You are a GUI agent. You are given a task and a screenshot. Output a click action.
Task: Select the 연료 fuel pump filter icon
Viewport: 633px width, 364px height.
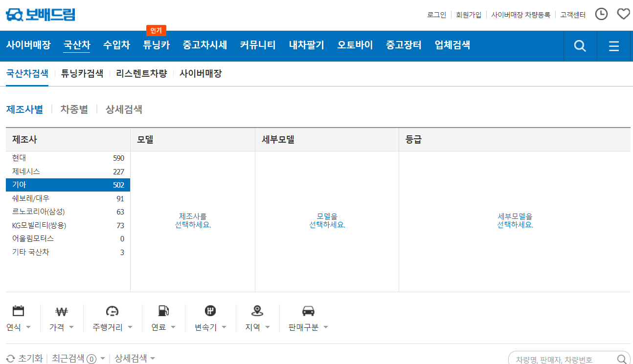click(163, 311)
